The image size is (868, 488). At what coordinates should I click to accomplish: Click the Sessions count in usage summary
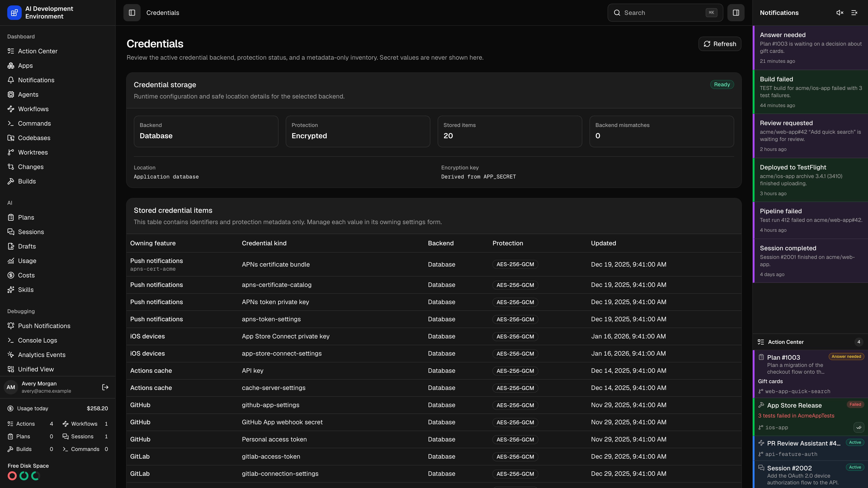click(x=106, y=436)
